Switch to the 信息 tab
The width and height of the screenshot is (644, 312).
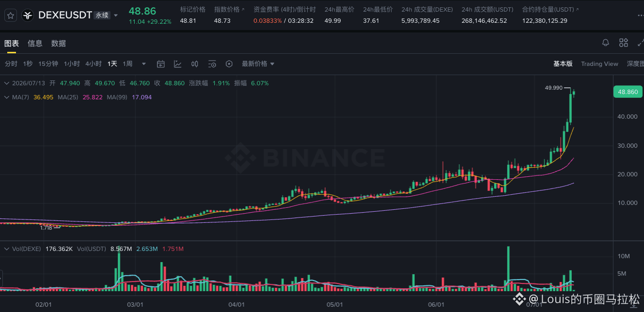coord(35,43)
